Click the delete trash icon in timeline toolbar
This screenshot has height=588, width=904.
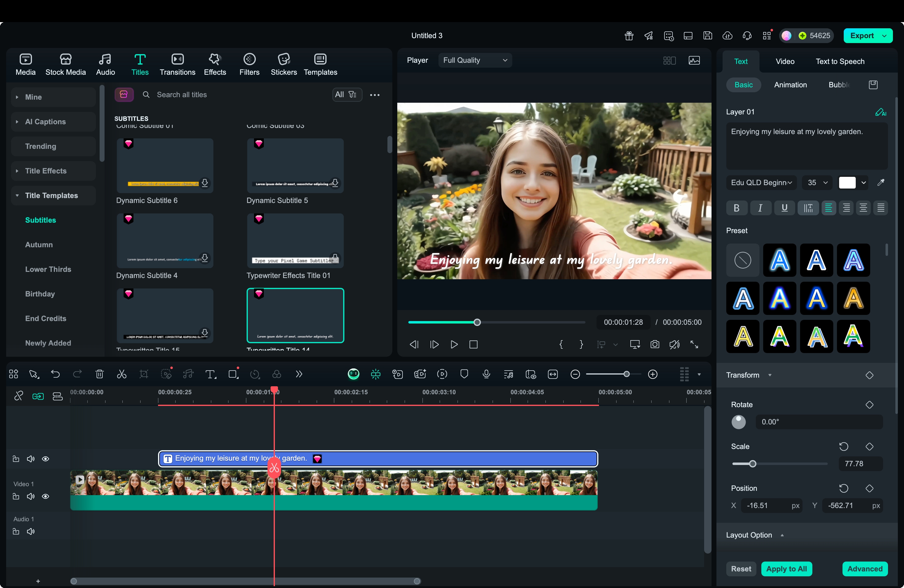pyautogui.click(x=100, y=374)
